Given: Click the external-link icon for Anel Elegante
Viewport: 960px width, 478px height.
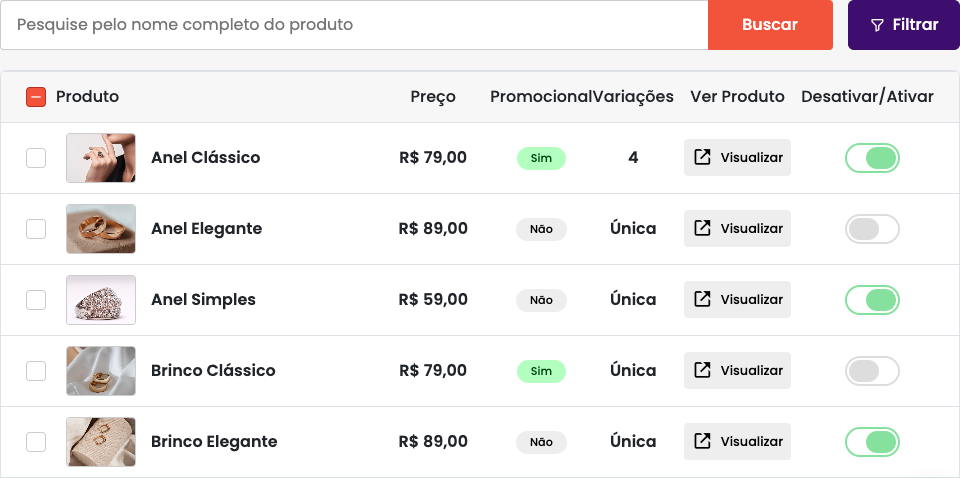Looking at the screenshot, I should pos(702,228).
